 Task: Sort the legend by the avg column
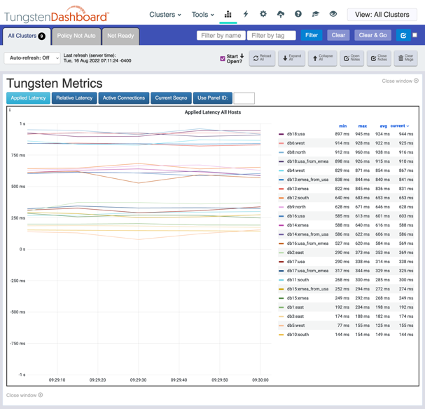pyautogui.click(x=383, y=126)
